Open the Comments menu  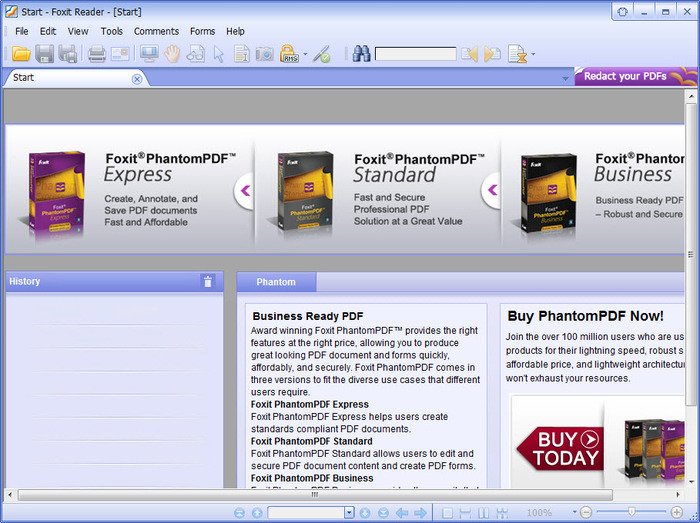pos(156,31)
